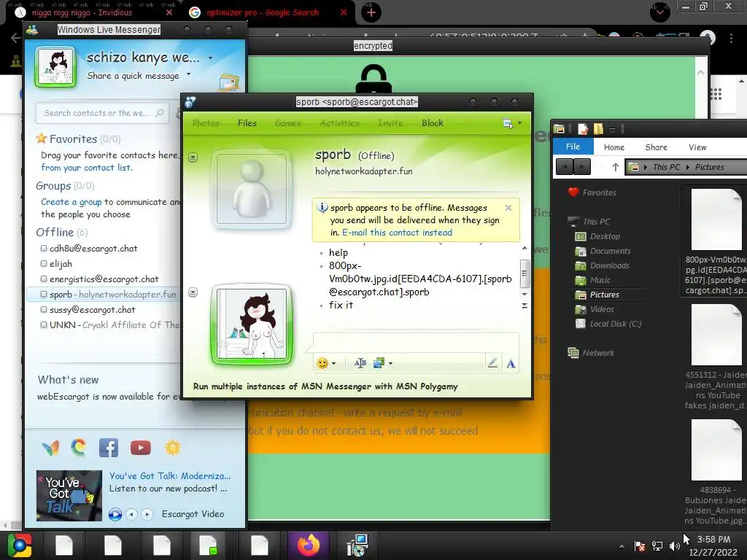Click the Explorer forward arrow button
Viewport: 747px width, 560px height.
(x=581, y=167)
